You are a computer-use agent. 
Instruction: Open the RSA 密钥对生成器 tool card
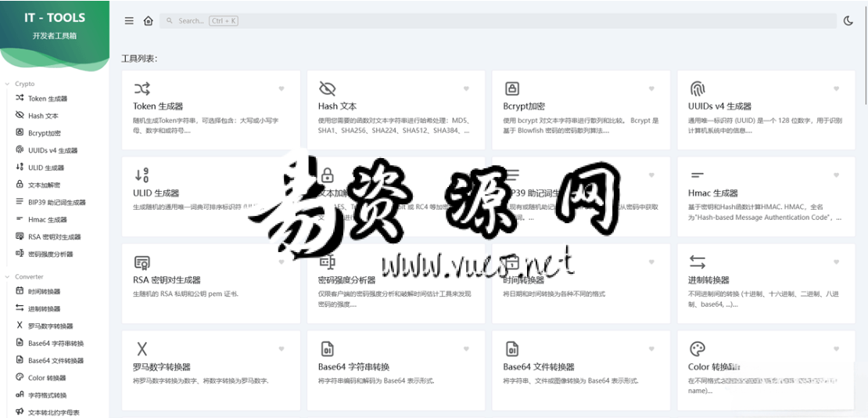coord(211,283)
